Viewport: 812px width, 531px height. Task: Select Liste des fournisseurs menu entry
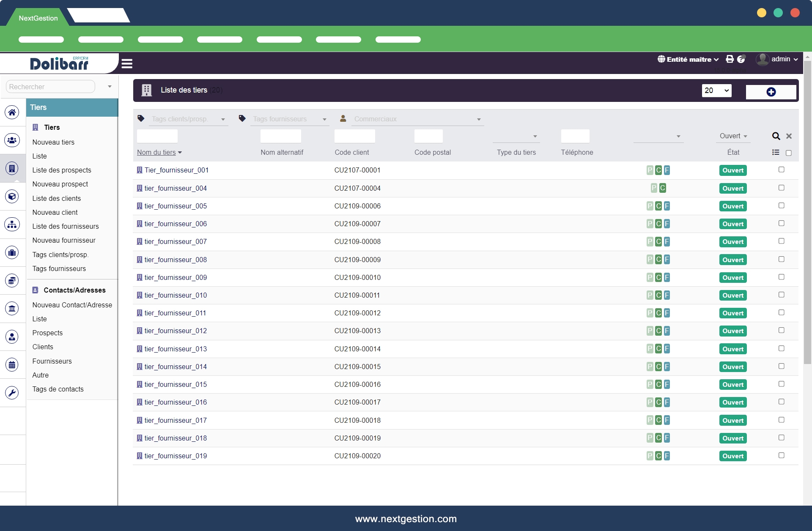click(x=66, y=227)
